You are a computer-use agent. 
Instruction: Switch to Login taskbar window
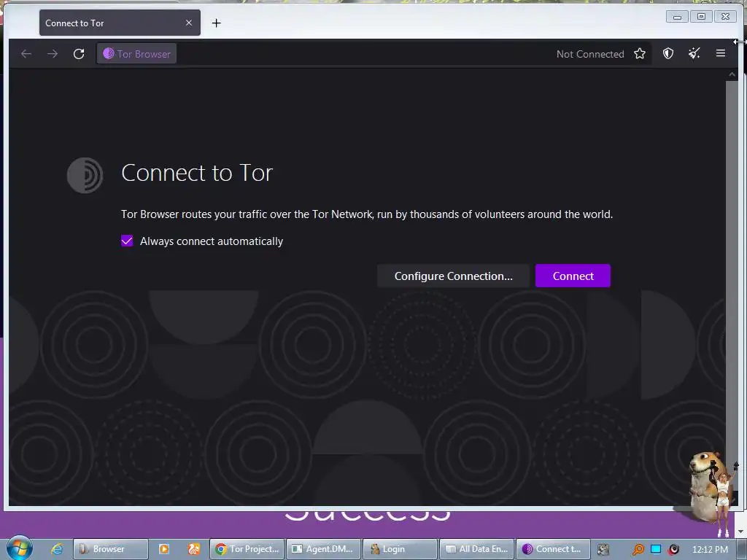400,549
